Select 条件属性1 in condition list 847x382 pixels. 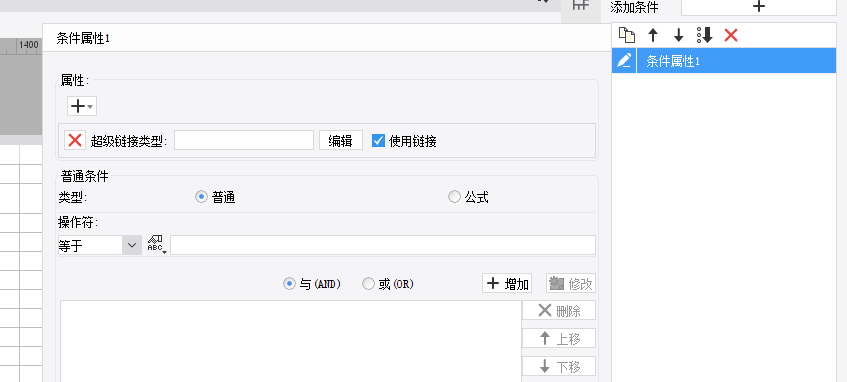(736, 61)
